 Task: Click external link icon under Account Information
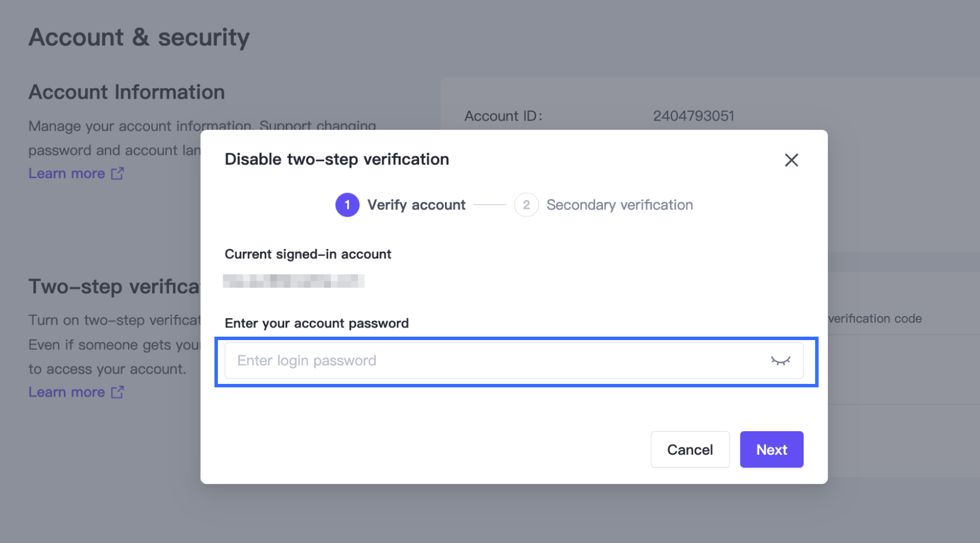coord(118,174)
